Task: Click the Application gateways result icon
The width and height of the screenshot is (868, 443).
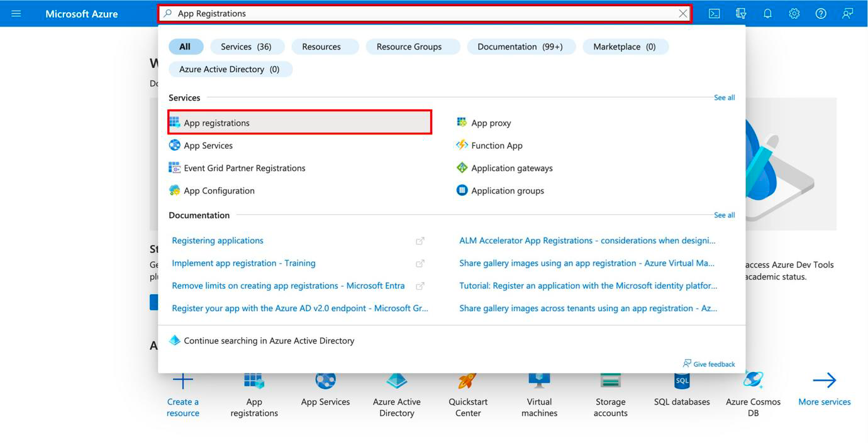Action: [462, 168]
